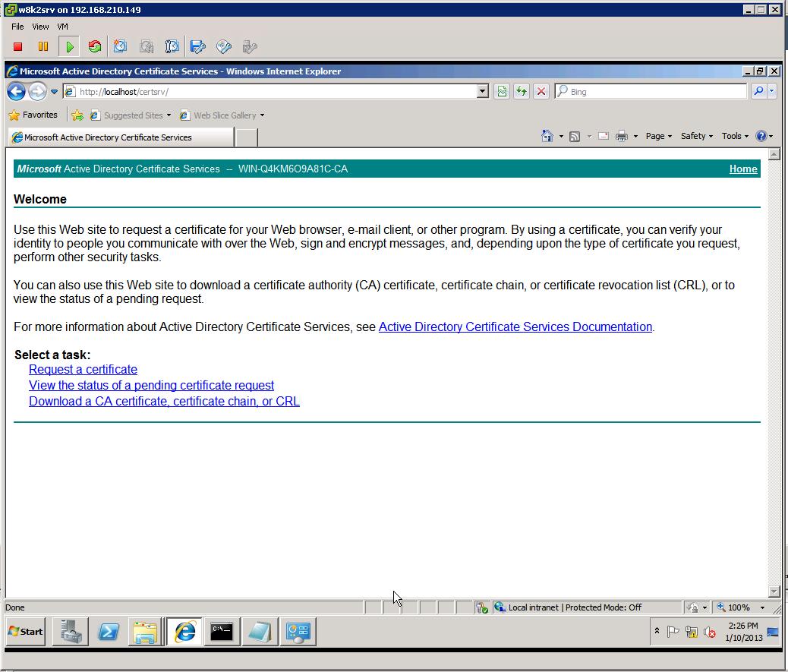Click the Compatibility View broken-page icon

pyautogui.click(x=502, y=91)
